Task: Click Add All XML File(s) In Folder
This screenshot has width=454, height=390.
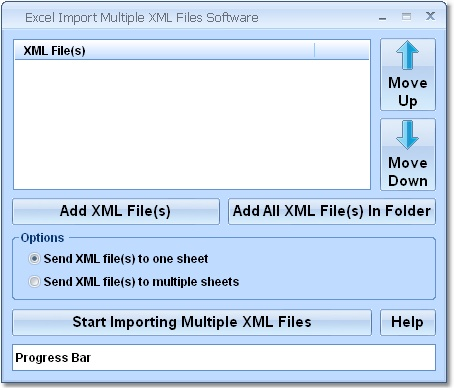Action: tap(332, 211)
